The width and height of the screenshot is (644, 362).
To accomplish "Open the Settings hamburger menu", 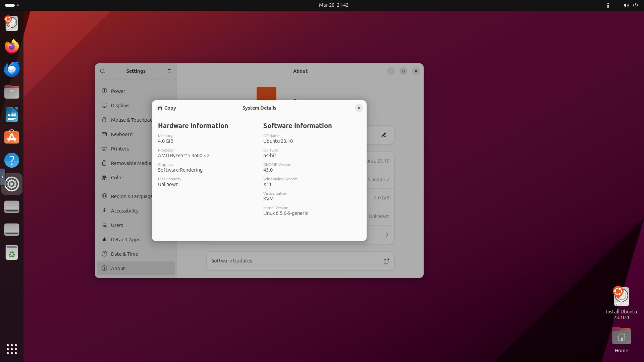I will click(169, 71).
